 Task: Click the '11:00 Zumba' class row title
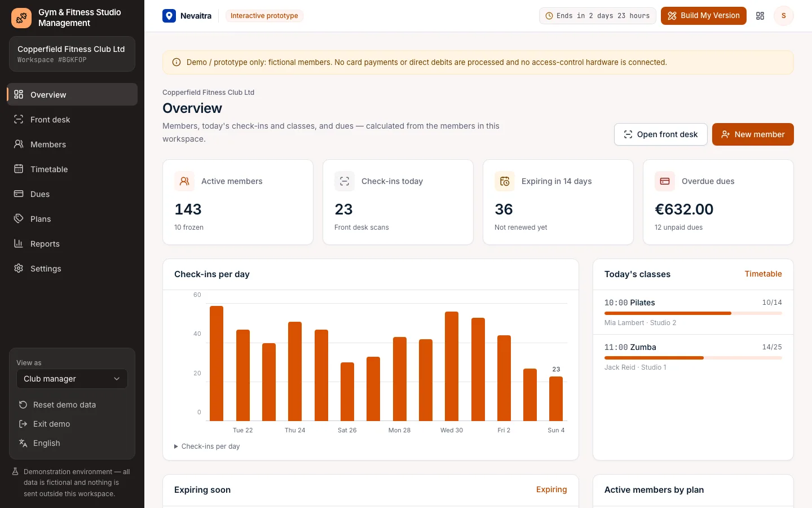point(630,347)
